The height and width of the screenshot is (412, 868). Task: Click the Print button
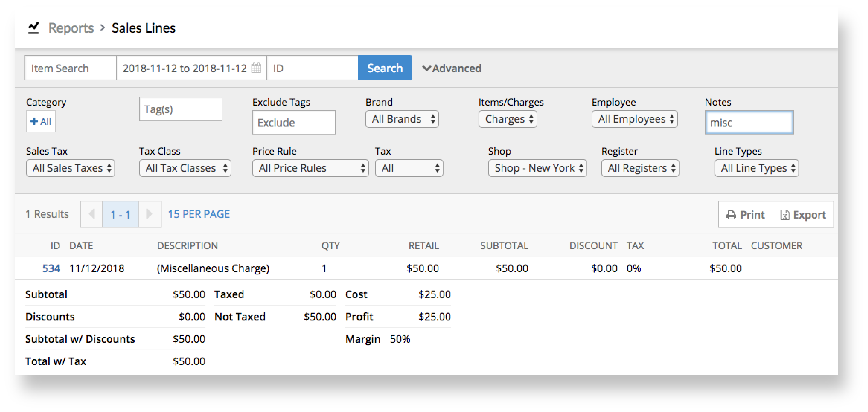coord(745,214)
